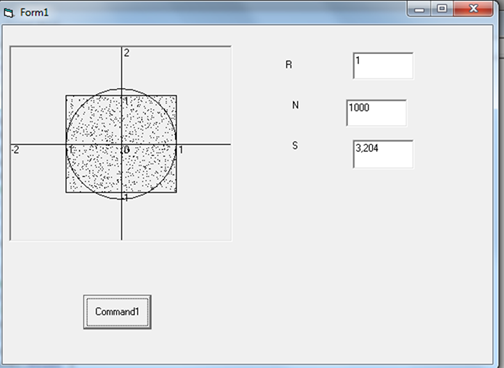Click the S label
This screenshot has height=368, width=504.
point(295,146)
